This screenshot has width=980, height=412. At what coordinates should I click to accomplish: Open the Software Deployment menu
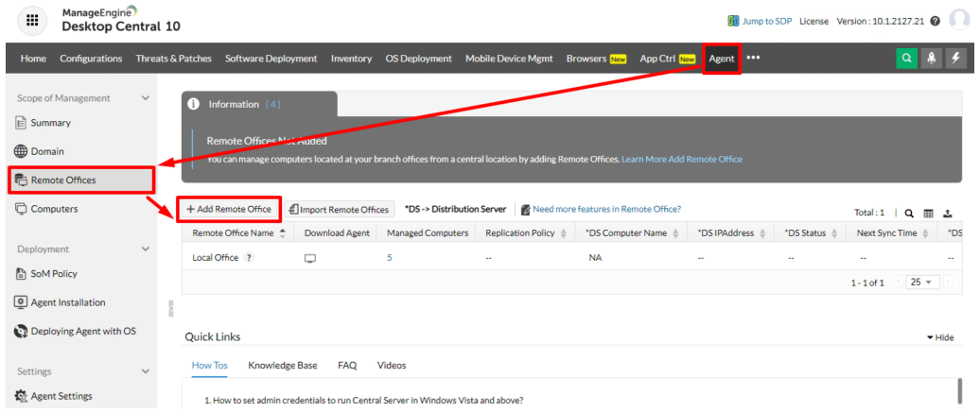(x=271, y=58)
